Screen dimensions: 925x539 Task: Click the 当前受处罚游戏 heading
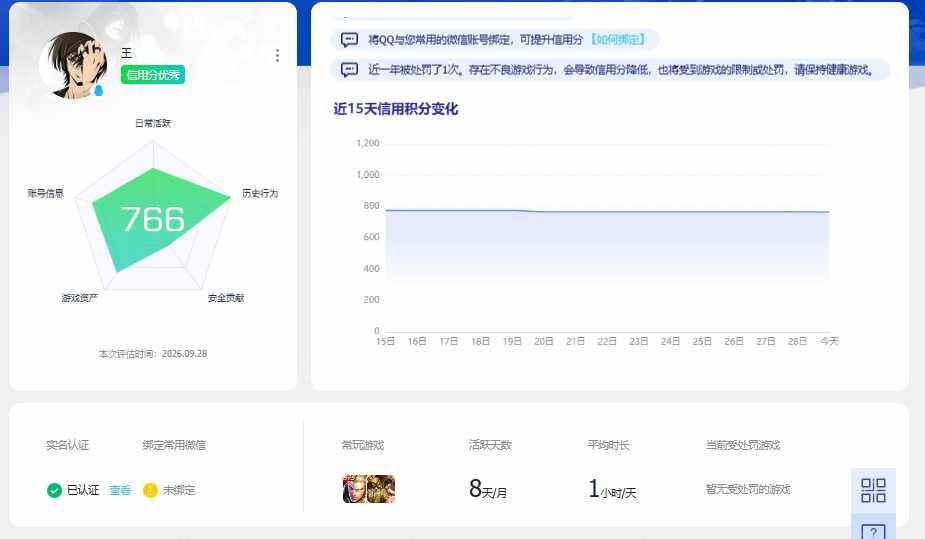743,445
